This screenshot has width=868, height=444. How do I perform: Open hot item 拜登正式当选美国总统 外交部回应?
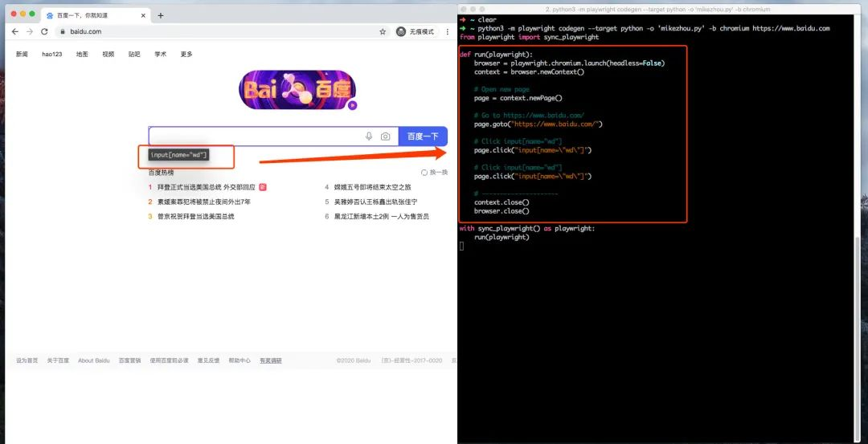[x=206, y=187]
